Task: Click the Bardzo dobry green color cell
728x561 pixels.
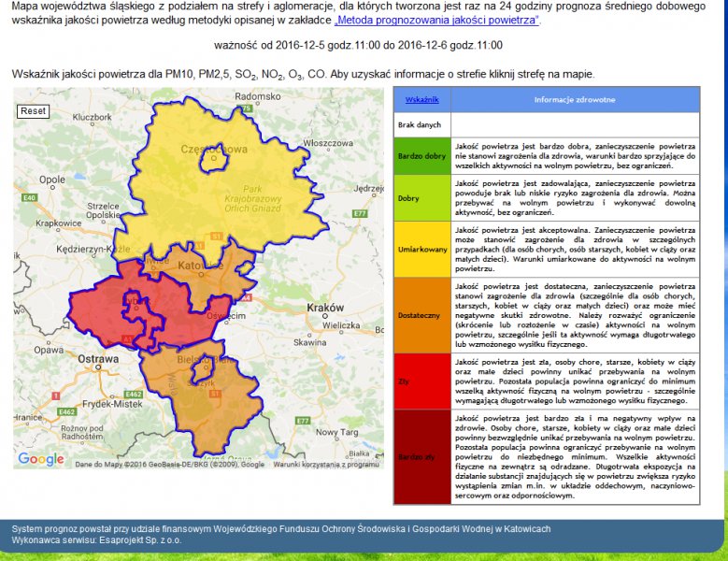Action: pyautogui.click(x=421, y=156)
